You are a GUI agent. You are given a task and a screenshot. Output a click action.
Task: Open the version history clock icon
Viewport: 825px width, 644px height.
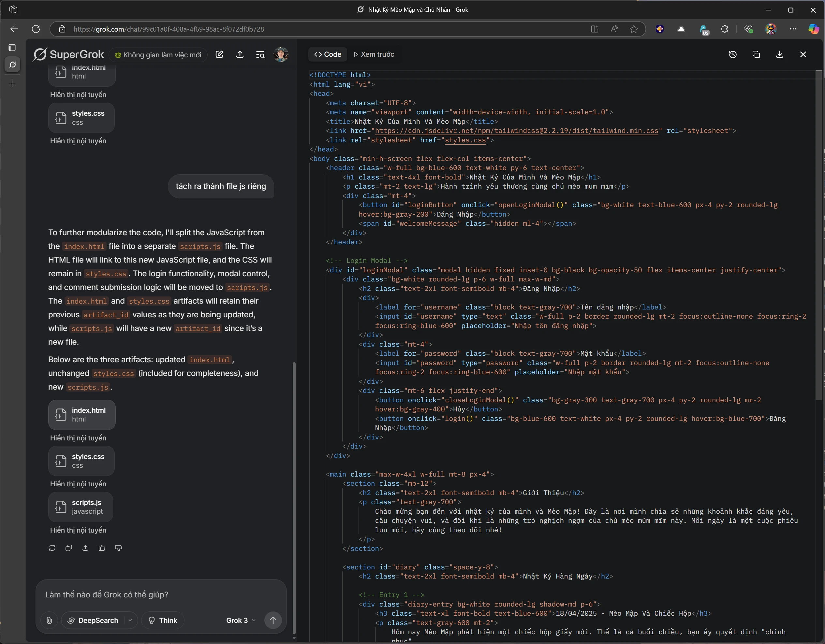pos(733,54)
